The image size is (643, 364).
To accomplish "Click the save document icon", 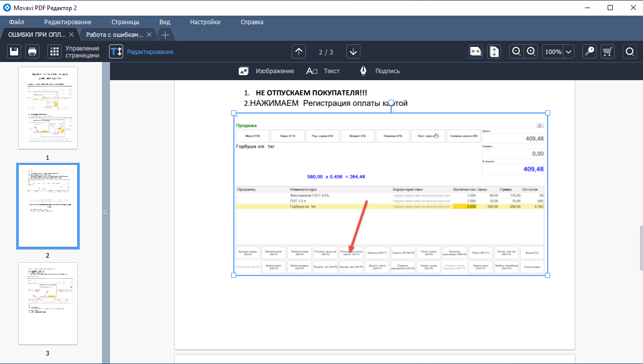I will (x=15, y=51).
